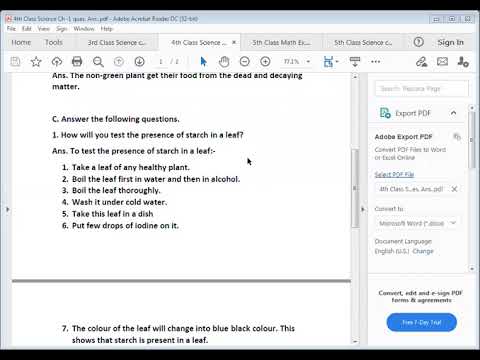This screenshot has height=360, width=480.
Task: Switch to 5th Class Math document tab
Action: click(281, 43)
